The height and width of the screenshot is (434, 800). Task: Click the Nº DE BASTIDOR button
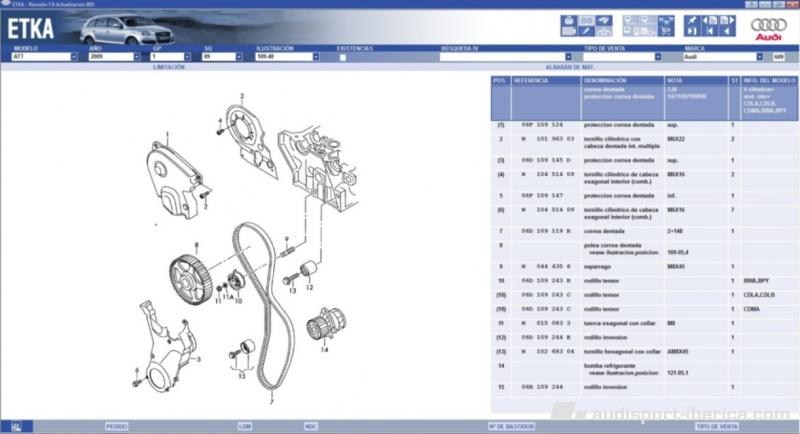coord(511,426)
